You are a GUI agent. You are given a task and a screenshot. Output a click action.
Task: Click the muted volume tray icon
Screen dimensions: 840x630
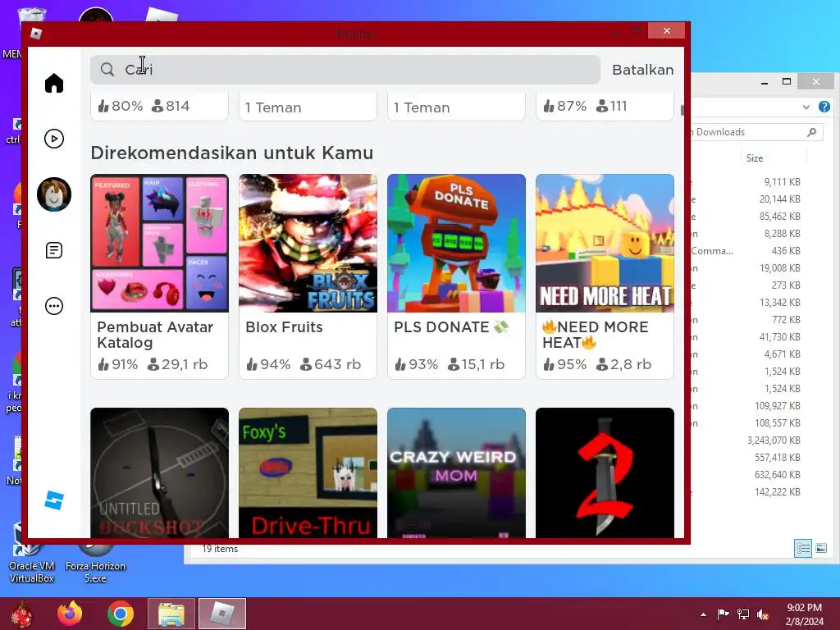coord(763,614)
